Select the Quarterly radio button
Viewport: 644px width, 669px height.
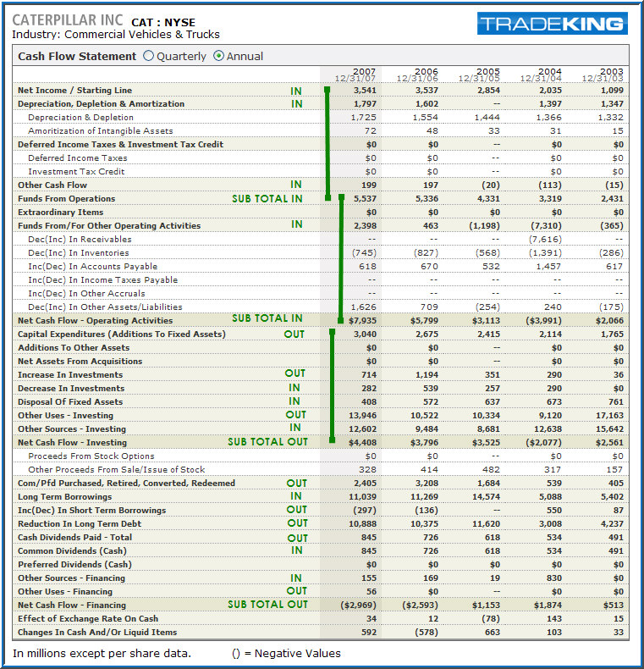point(148,56)
